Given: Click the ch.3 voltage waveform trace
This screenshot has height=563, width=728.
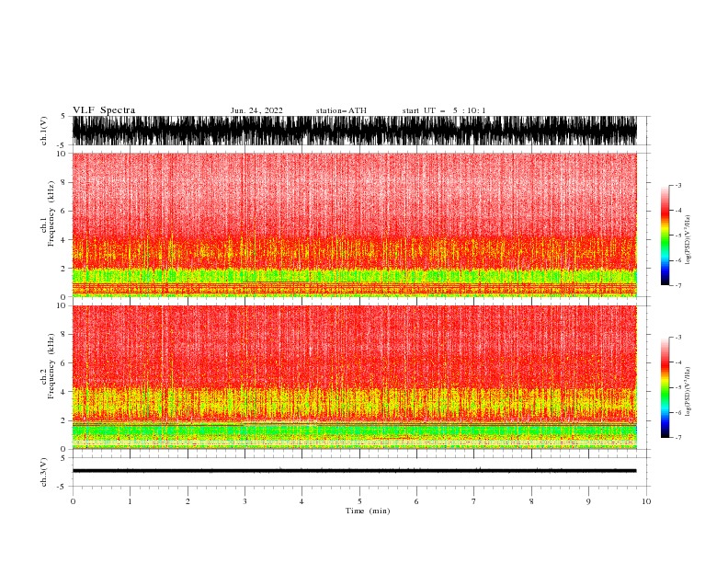Looking at the screenshot, I should click(354, 471).
